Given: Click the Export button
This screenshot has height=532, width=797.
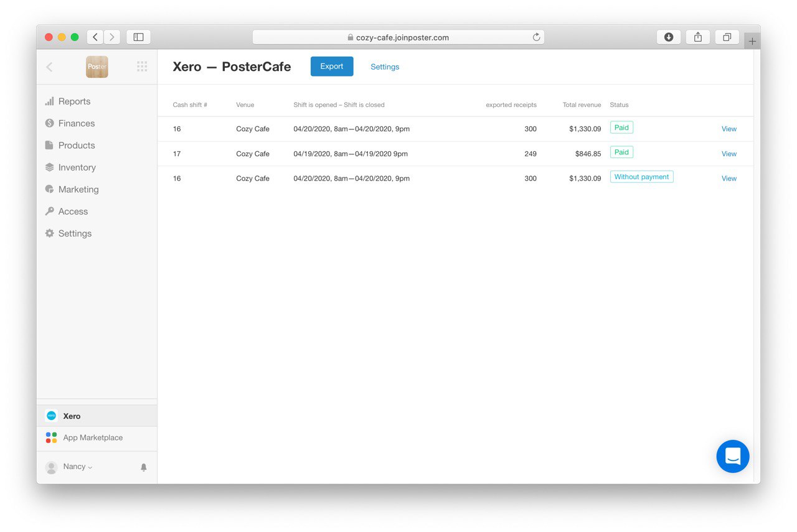Looking at the screenshot, I should (332, 67).
